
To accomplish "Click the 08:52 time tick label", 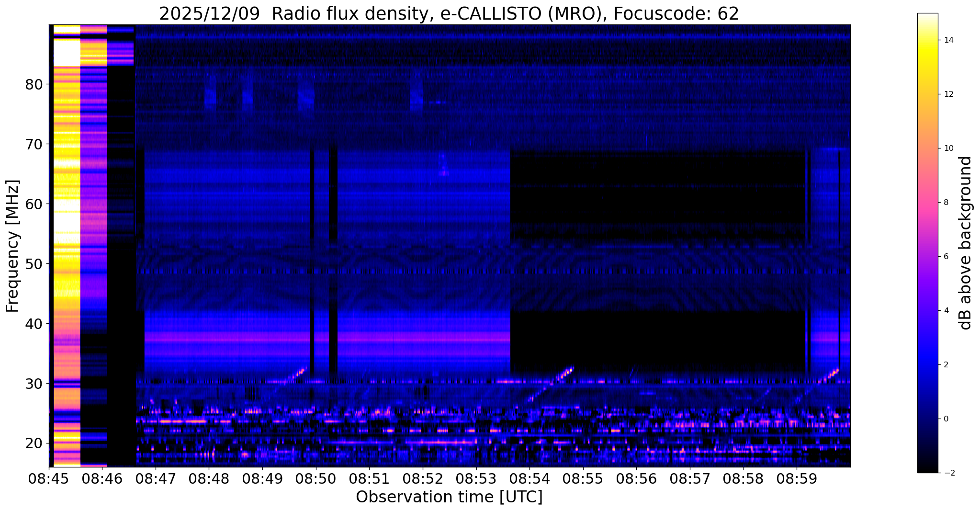I will [423, 478].
